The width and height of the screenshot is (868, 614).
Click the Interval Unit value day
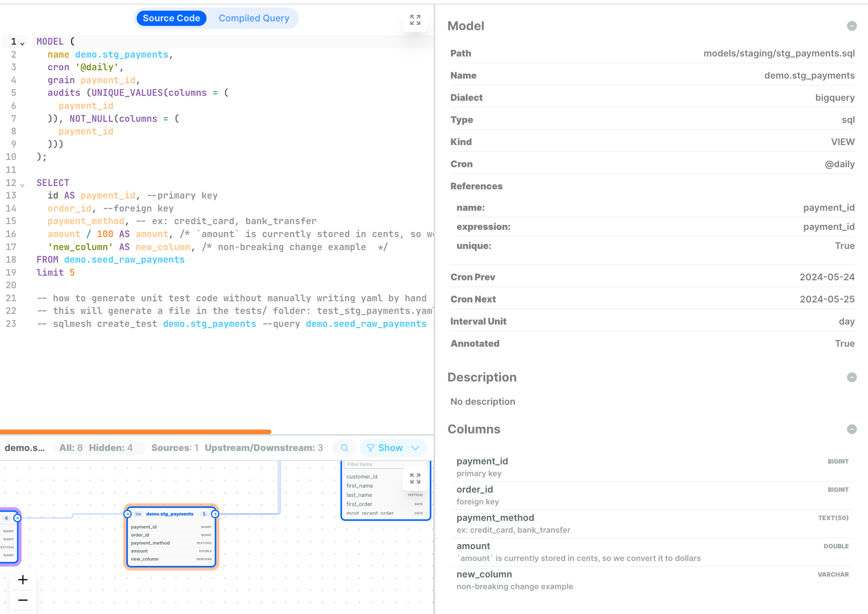click(846, 321)
